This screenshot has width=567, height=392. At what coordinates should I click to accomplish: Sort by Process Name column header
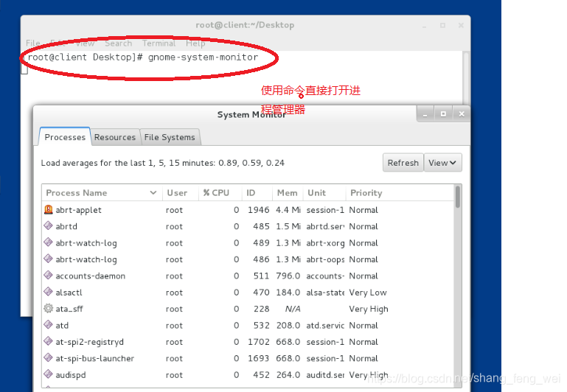pos(102,193)
